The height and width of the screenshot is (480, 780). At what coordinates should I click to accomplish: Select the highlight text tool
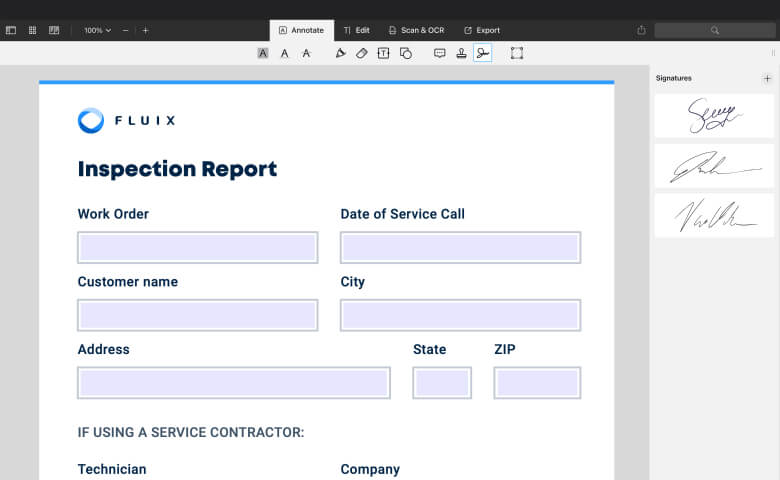tap(263, 53)
